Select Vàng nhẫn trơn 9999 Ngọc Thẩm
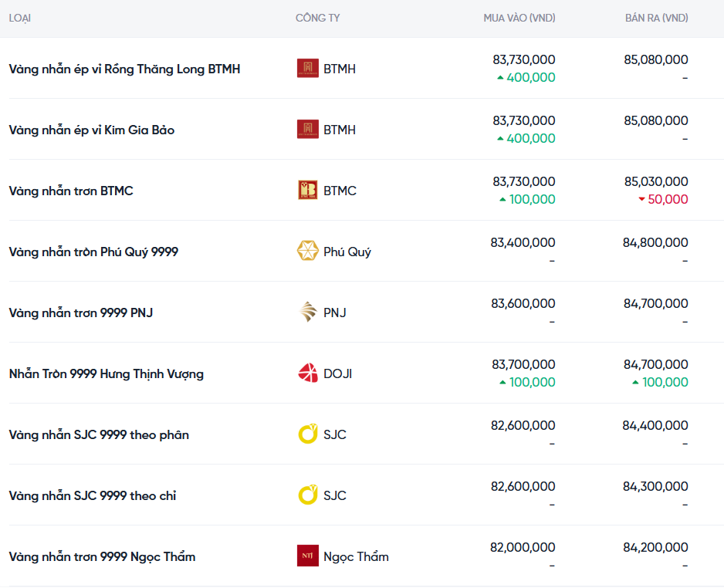 tap(102, 556)
